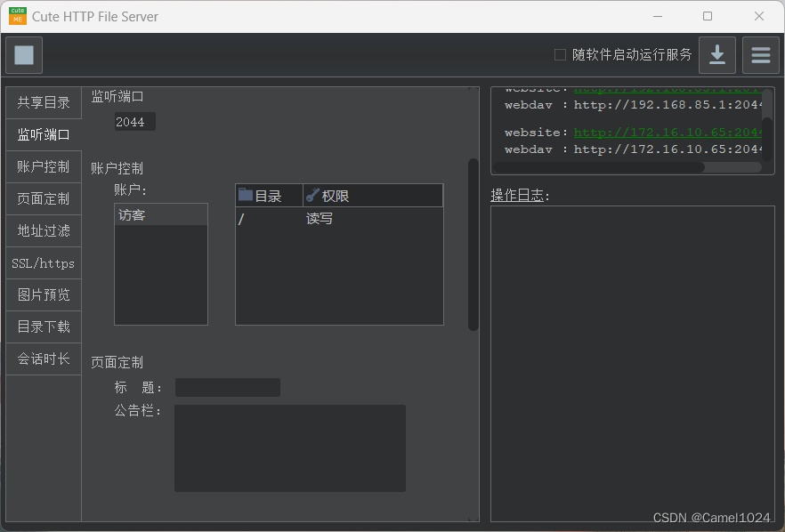Switch to 目录下载 tab
785x532 pixels.
[x=44, y=327]
